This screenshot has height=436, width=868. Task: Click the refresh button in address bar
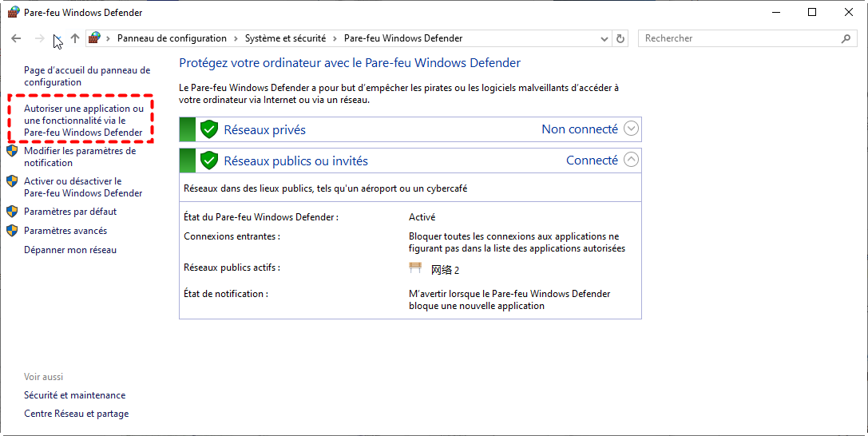click(621, 38)
